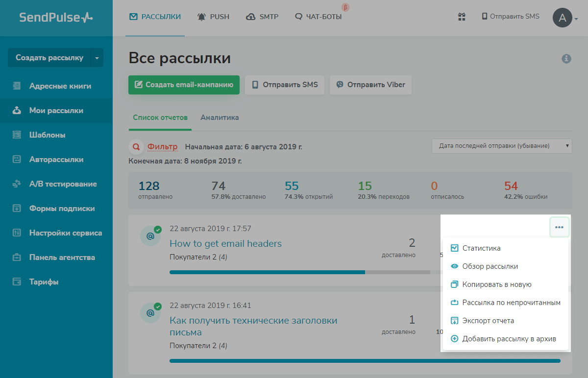Image resolution: width=588 pixels, height=378 pixels.
Task: Open the РАССЫЛКИ top tab
Action: [155, 17]
